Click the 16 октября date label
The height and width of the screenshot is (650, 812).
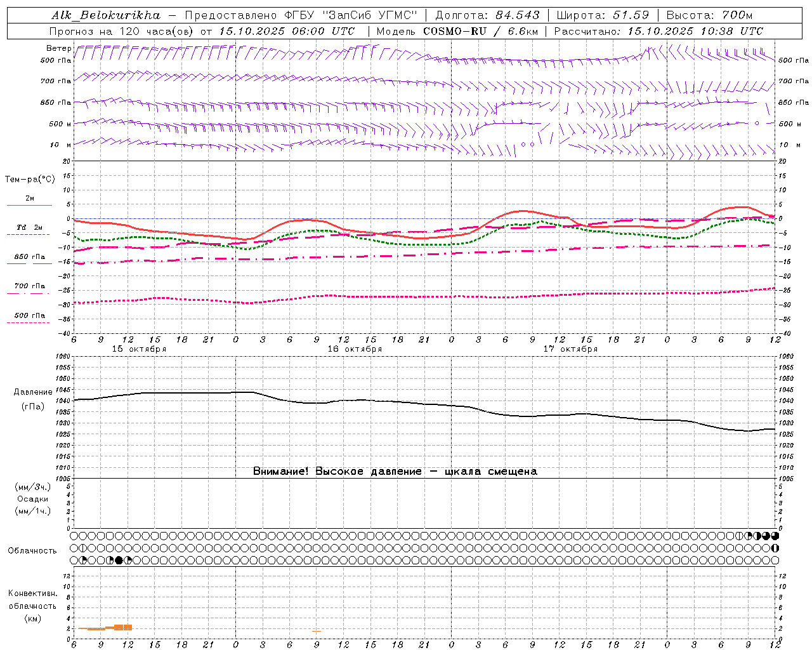355,349
